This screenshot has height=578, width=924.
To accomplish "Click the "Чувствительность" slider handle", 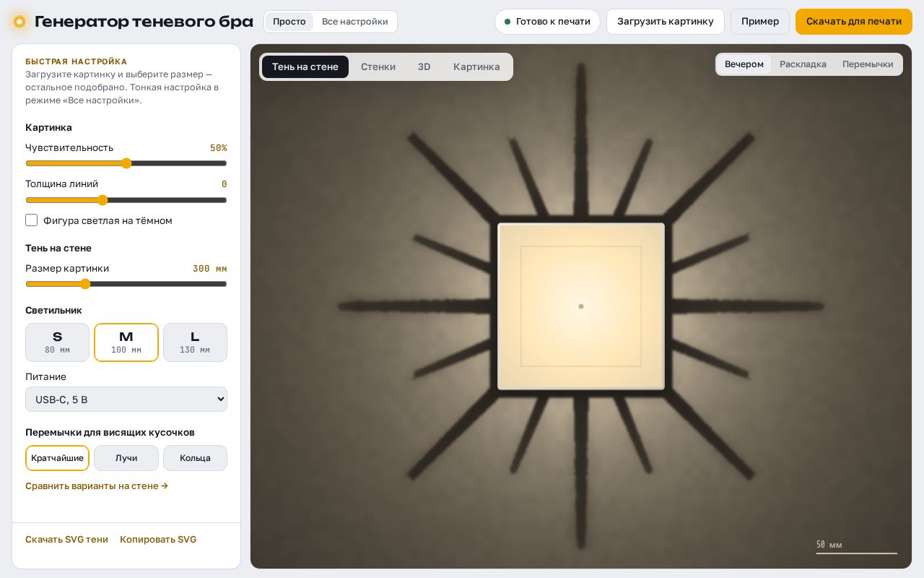I will coord(126,163).
